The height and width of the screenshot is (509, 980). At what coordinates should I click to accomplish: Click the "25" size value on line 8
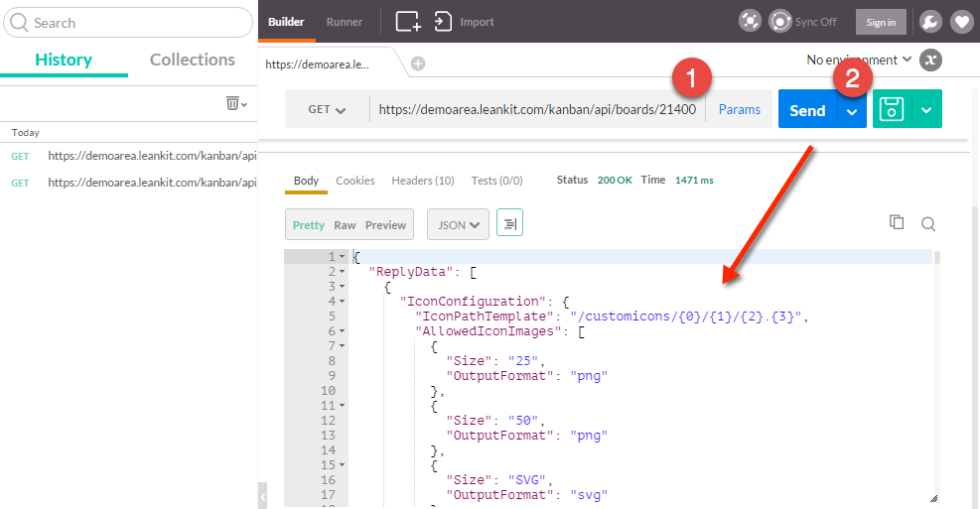coord(523,360)
